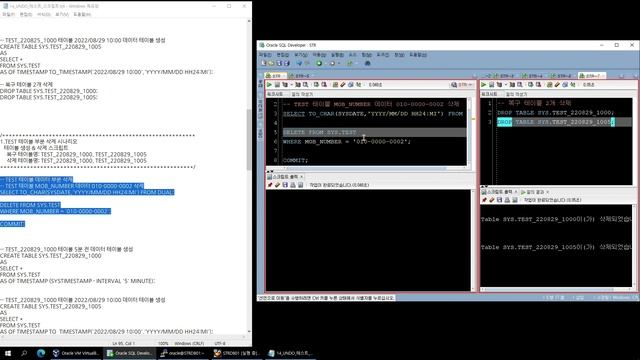This screenshot has height=360, width=640.
Task: Open a new SQL Worksheet from main toolbar
Action: tap(350, 63)
